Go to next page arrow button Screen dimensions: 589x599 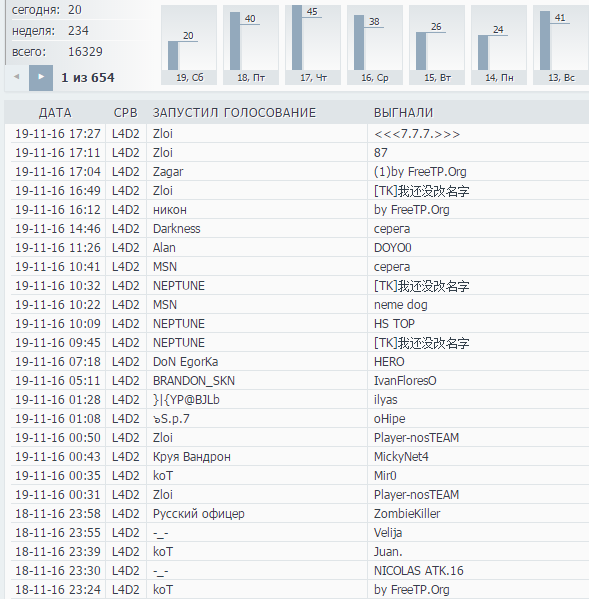pos(41,78)
